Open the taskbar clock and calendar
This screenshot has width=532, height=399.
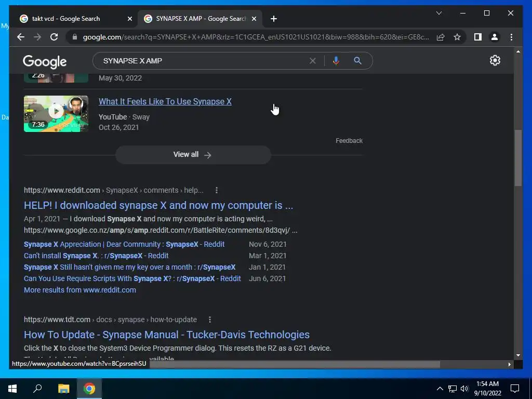pyautogui.click(x=487, y=389)
